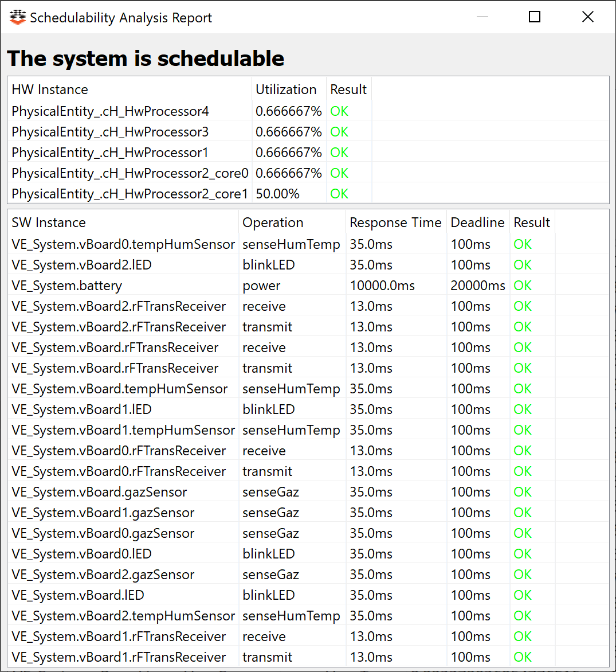616x672 pixels.
Task: Select the HwProcessor2_core1 row
Action: pos(308,194)
